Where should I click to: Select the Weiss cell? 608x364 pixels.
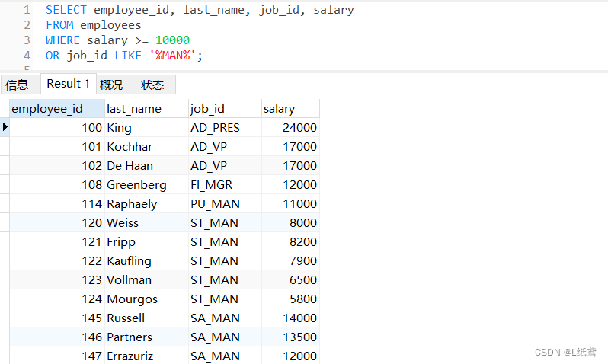146,222
